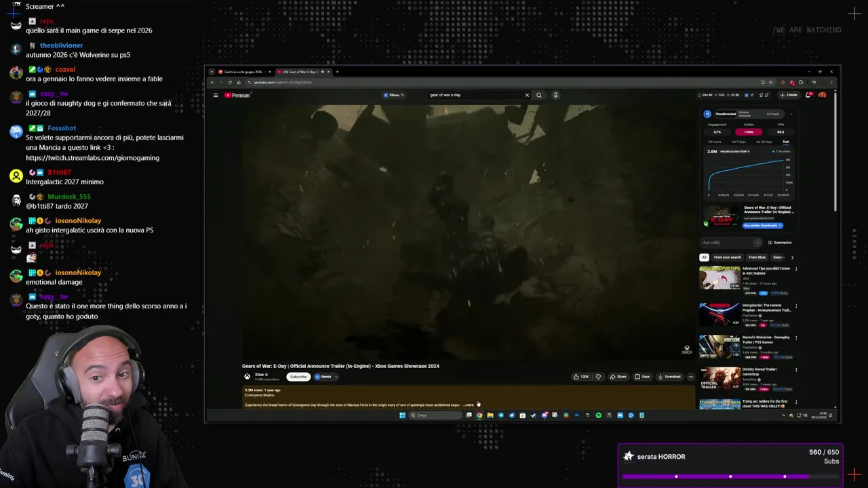
Task: Expand the description with ...more
Action: point(469,405)
